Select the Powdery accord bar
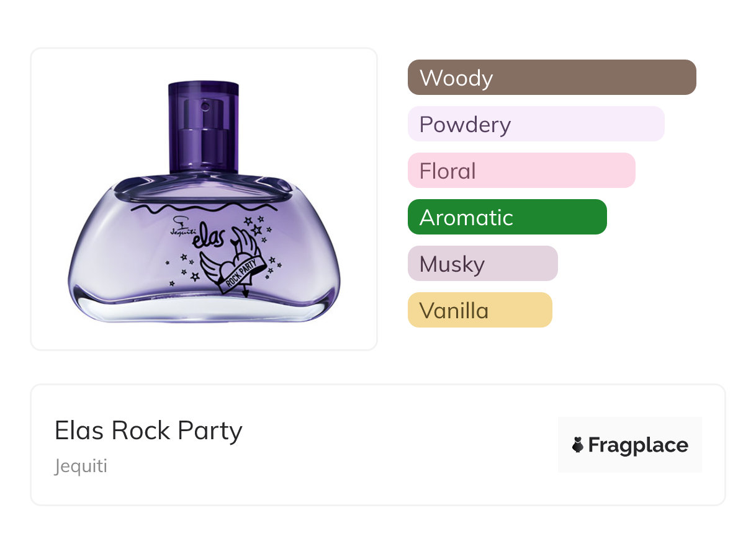 tap(536, 124)
